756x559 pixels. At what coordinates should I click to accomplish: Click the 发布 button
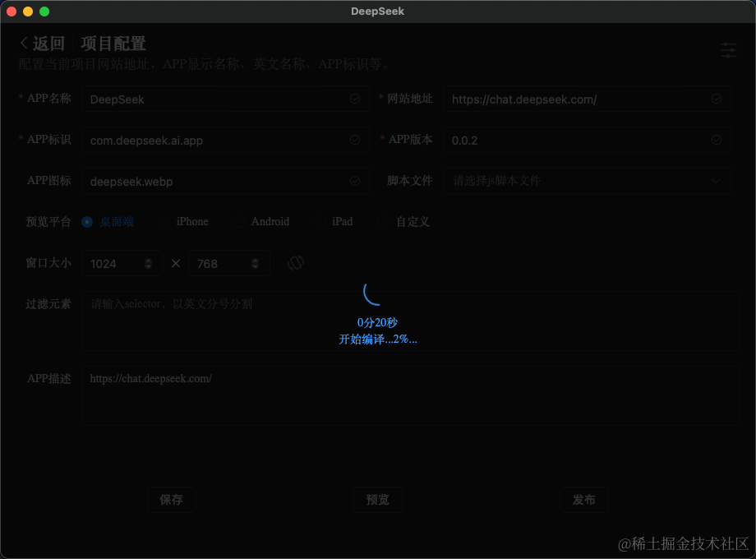point(584,500)
